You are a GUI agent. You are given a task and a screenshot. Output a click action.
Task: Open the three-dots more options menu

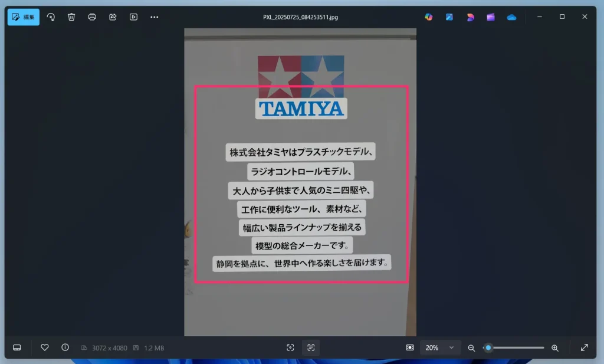[x=154, y=17]
